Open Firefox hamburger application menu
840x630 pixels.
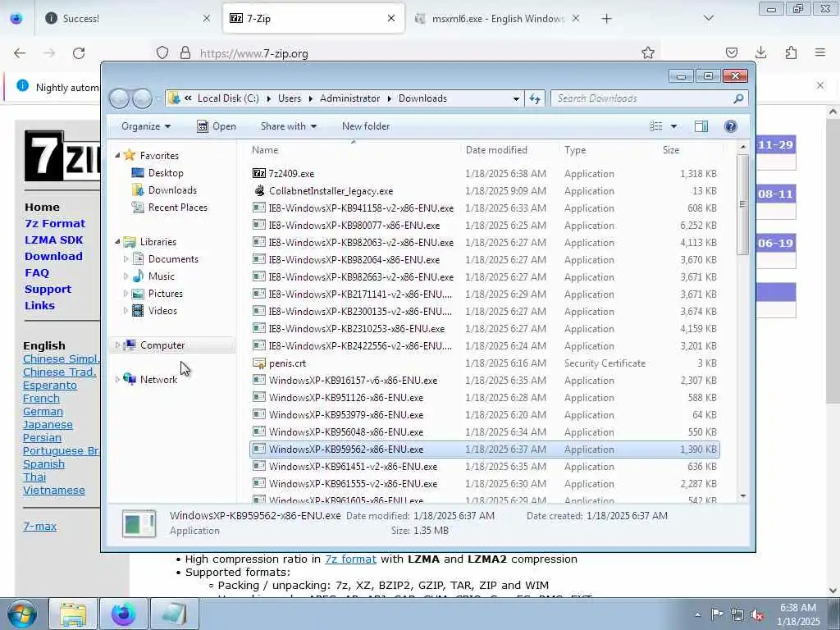point(820,52)
